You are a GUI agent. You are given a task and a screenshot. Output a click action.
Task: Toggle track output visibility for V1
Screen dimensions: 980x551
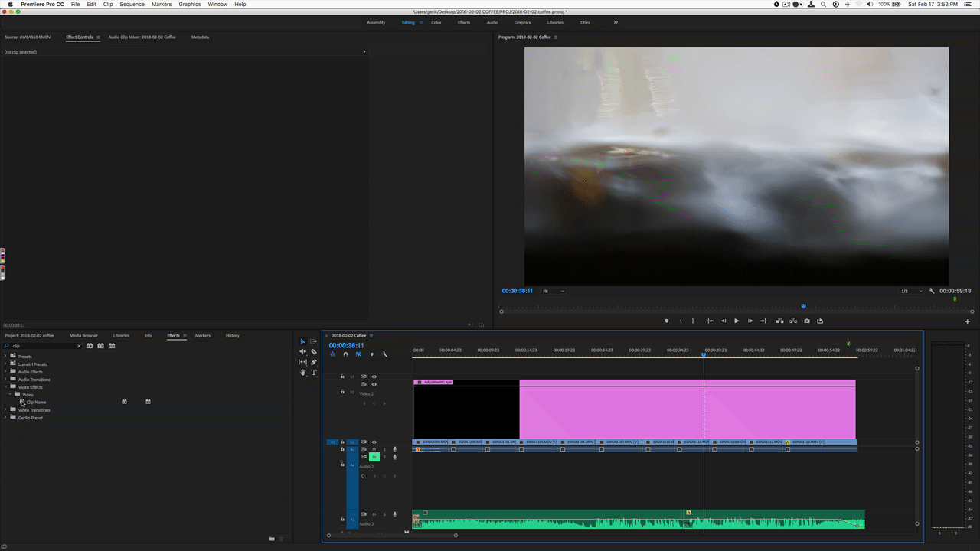[x=374, y=442]
